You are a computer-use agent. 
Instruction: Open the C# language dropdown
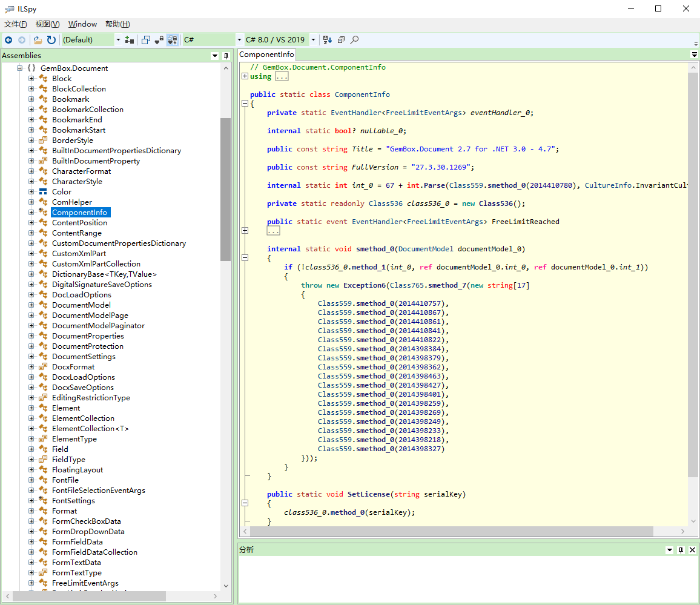239,40
